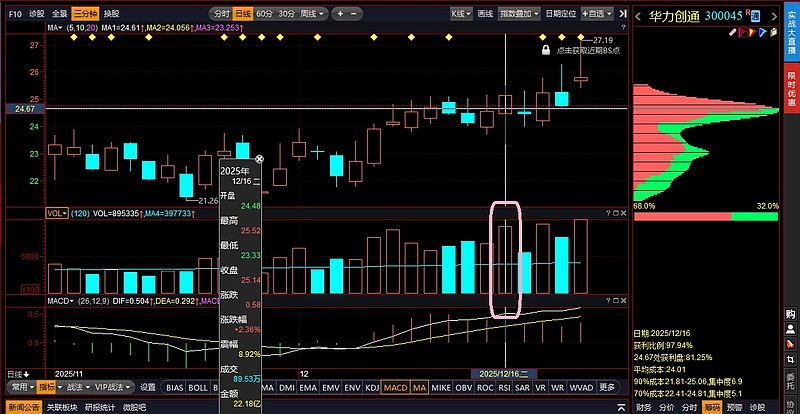Close the candlestick data popup
800x414 pixels.
(x=259, y=159)
